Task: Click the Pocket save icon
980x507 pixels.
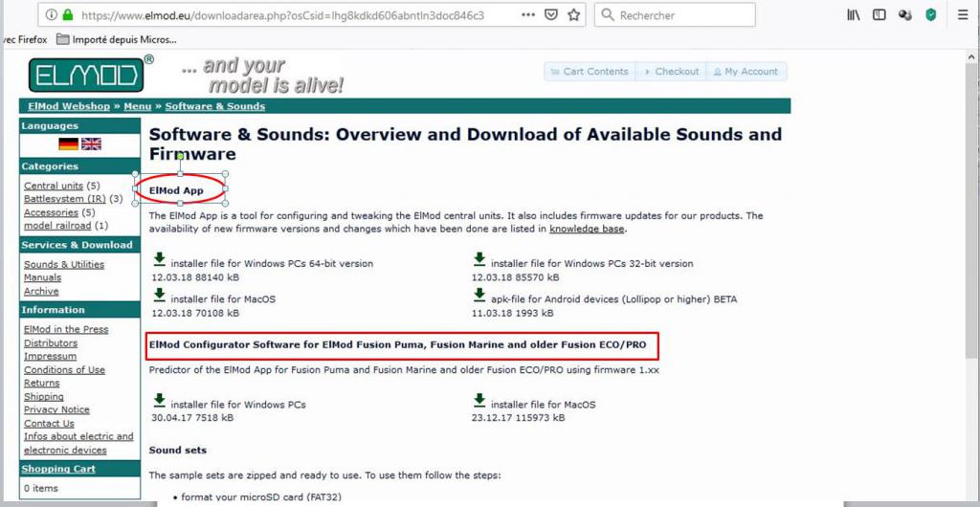Action: tap(550, 15)
